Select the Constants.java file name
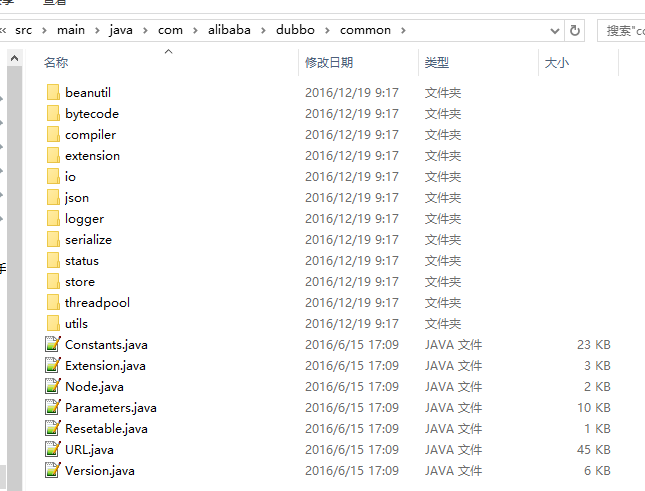The height and width of the screenshot is (491, 645). click(x=106, y=345)
